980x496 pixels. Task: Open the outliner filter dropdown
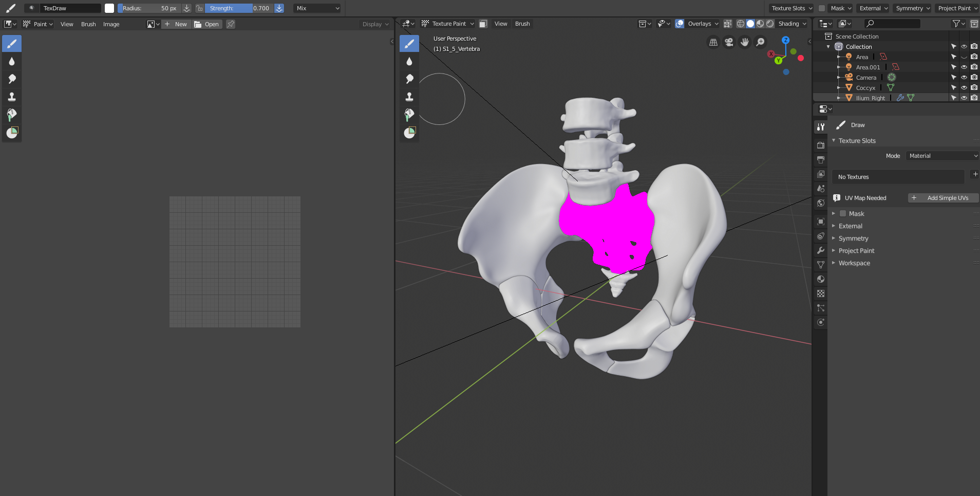(958, 24)
